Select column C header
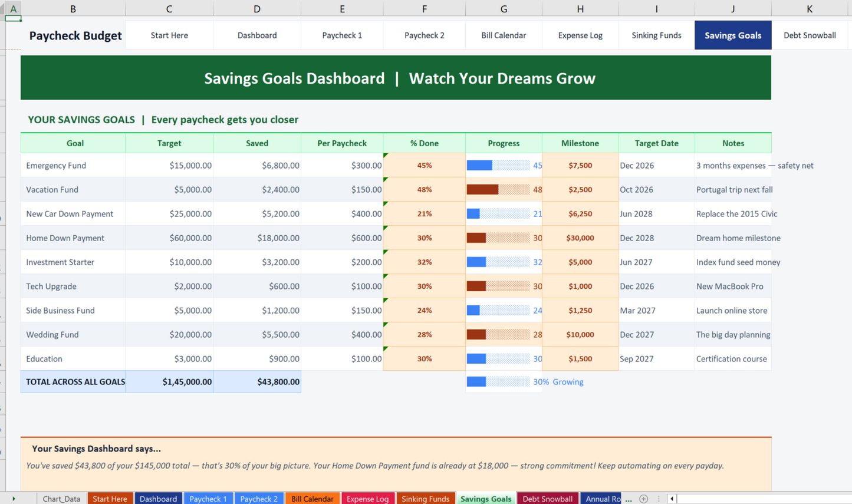Image resolution: width=852 pixels, height=504 pixels. [169, 9]
